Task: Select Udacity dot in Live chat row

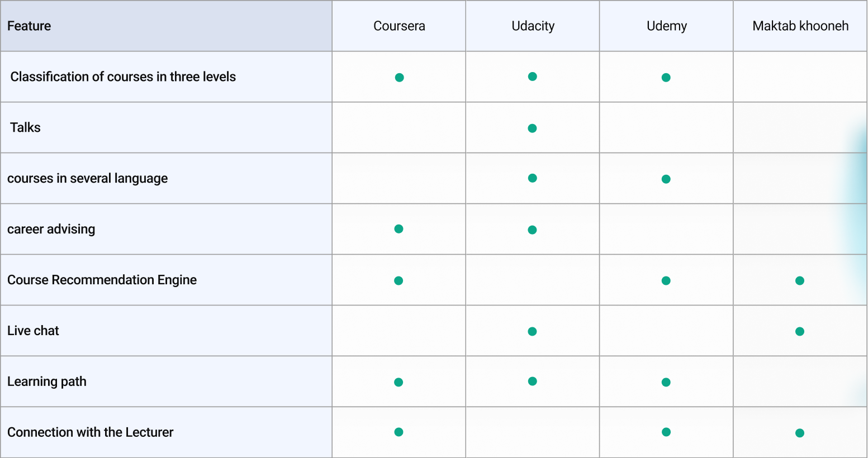Action: coord(532,332)
